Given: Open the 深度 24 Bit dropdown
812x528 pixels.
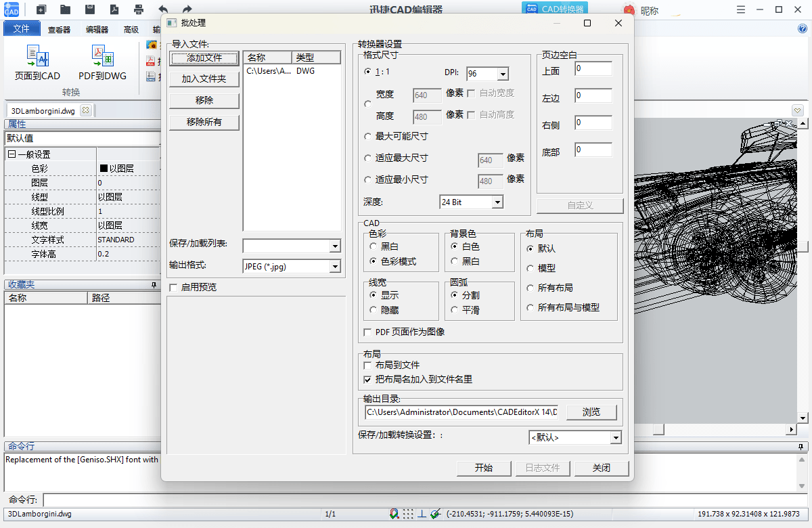Looking at the screenshot, I should [x=497, y=202].
